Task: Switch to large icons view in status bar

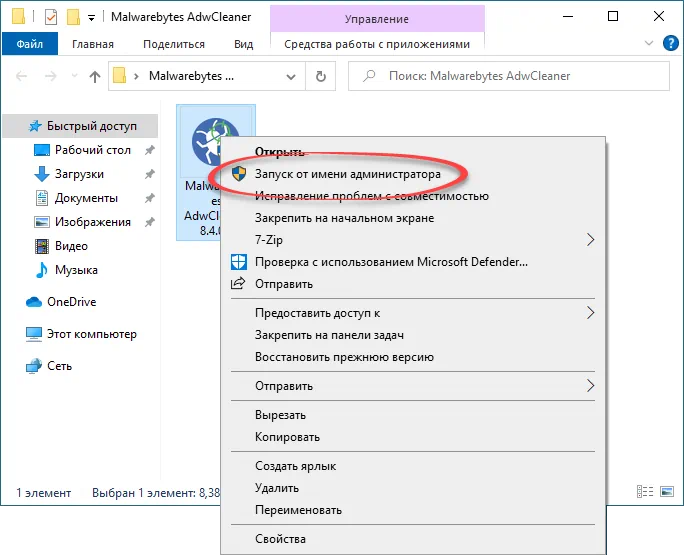Action: pyautogui.click(x=667, y=492)
